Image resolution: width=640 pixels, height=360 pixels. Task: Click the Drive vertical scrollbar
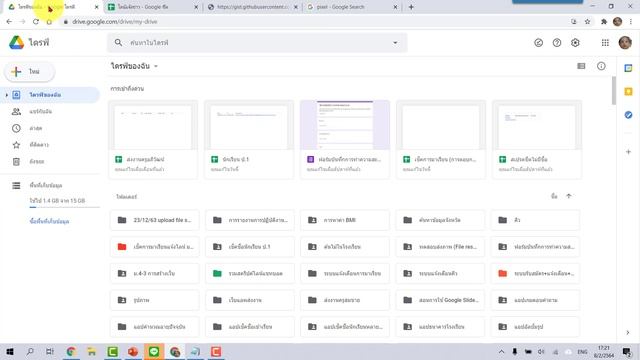tap(613, 90)
